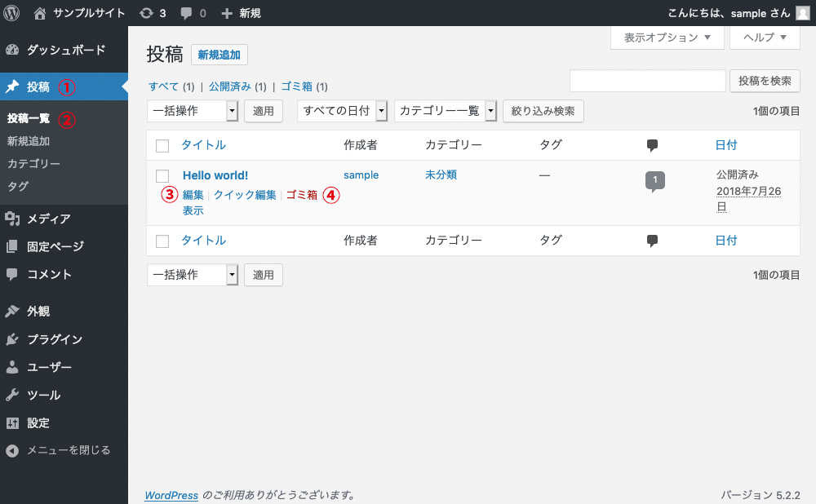816x504 pixels.
Task: Check the bottom select-all checkbox
Action: [x=162, y=240]
